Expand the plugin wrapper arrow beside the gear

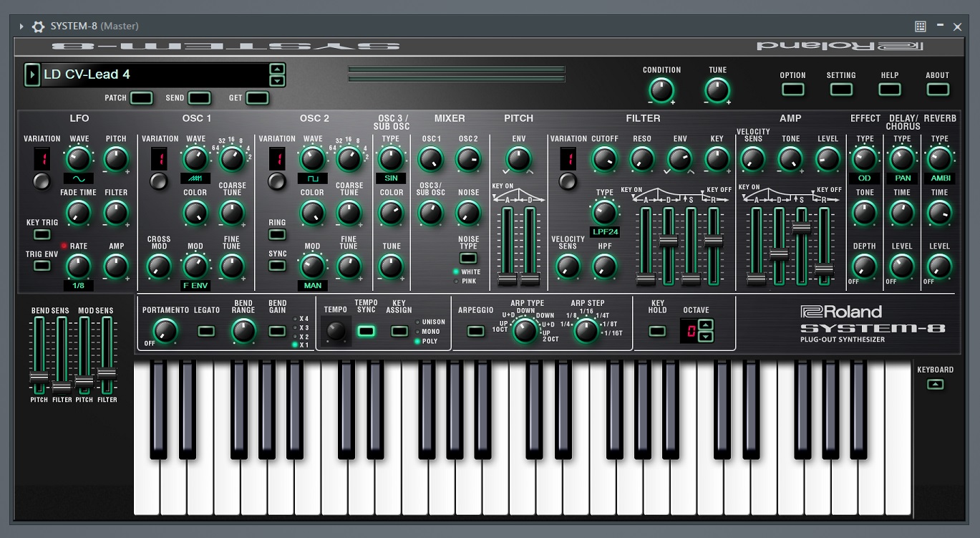(21, 27)
